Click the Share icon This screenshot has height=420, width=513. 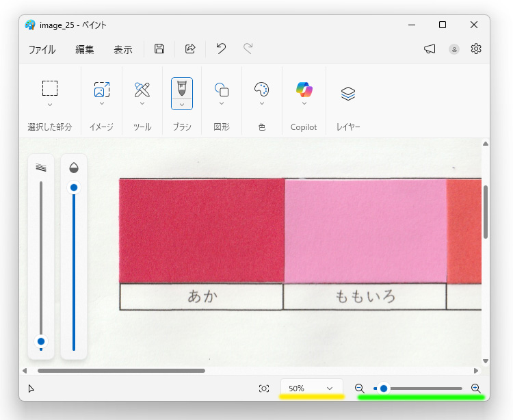click(191, 49)
